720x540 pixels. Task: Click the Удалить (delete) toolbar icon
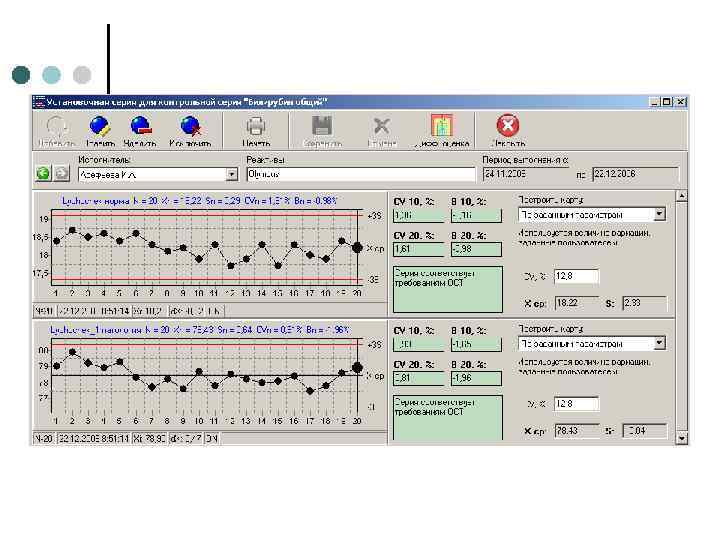click(141, 126)
